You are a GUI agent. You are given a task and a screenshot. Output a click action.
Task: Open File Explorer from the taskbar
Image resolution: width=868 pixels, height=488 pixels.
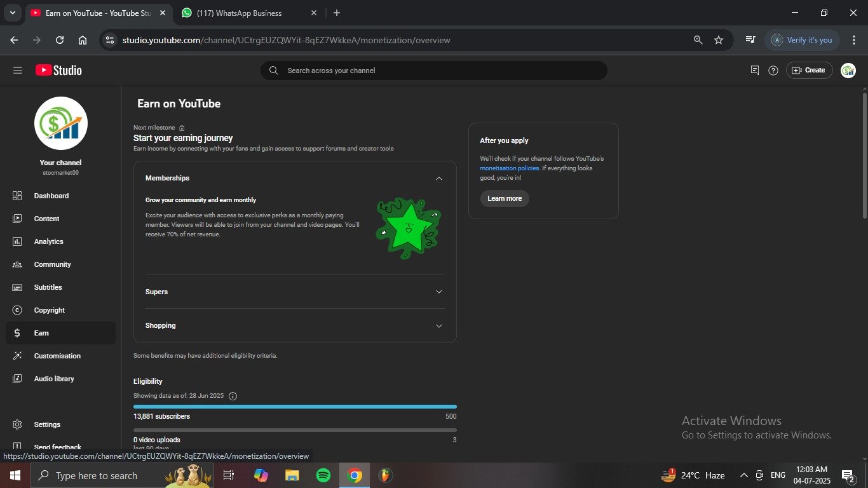pos(292,475)
